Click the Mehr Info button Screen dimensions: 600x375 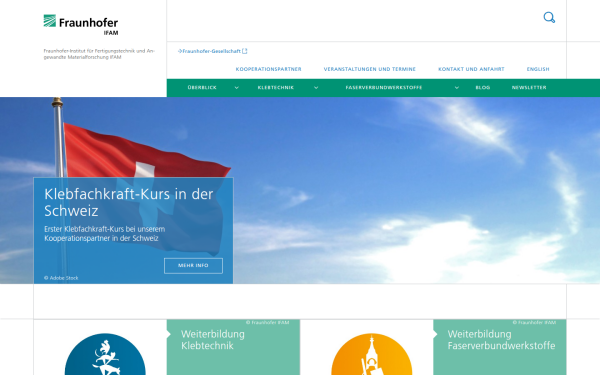[193, 266]
